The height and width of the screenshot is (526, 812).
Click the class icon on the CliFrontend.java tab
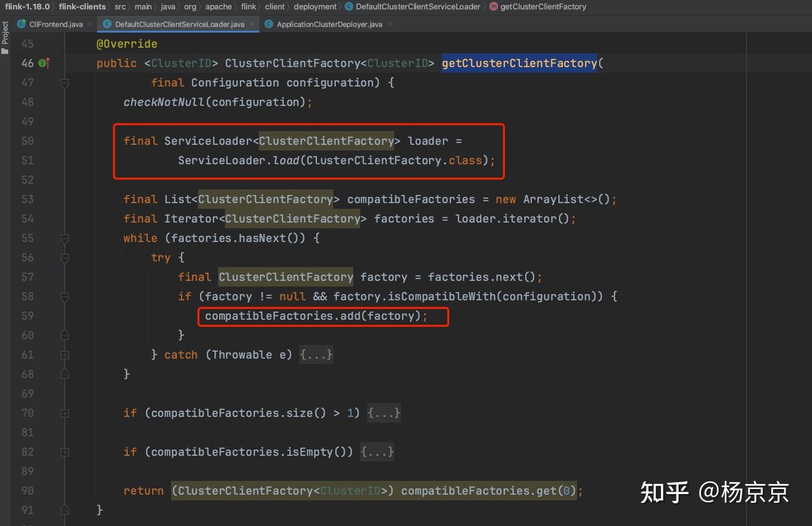click(x=21, y=24)
